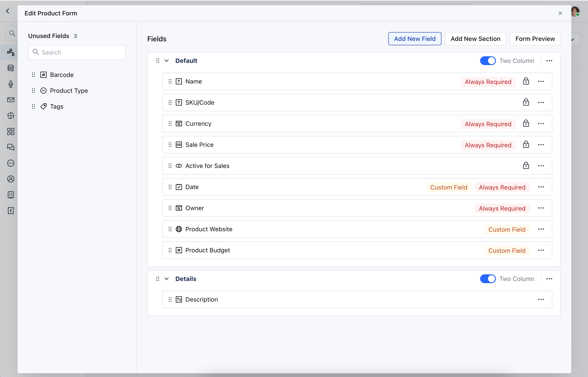588x377 pixels.
Task: Open the workflow sidebar icon
Action: [11, 52]
